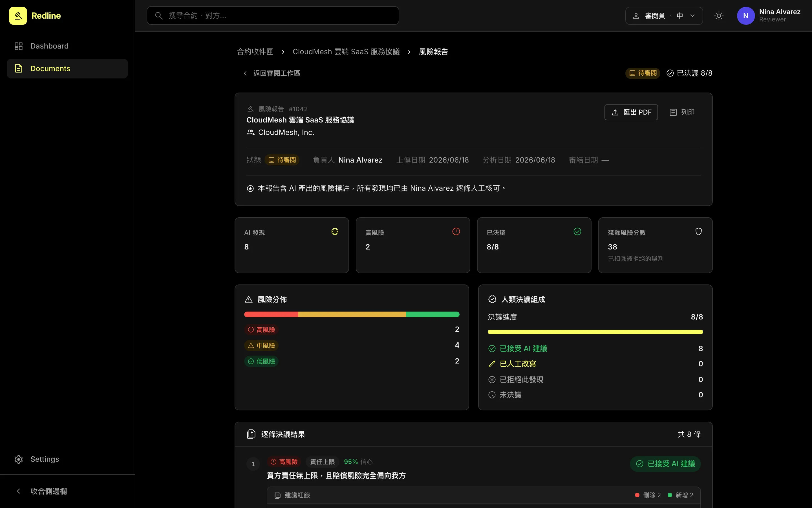
Task: Click 新增 2 indicator in 建議紅線
Action: tap(680, 495)
